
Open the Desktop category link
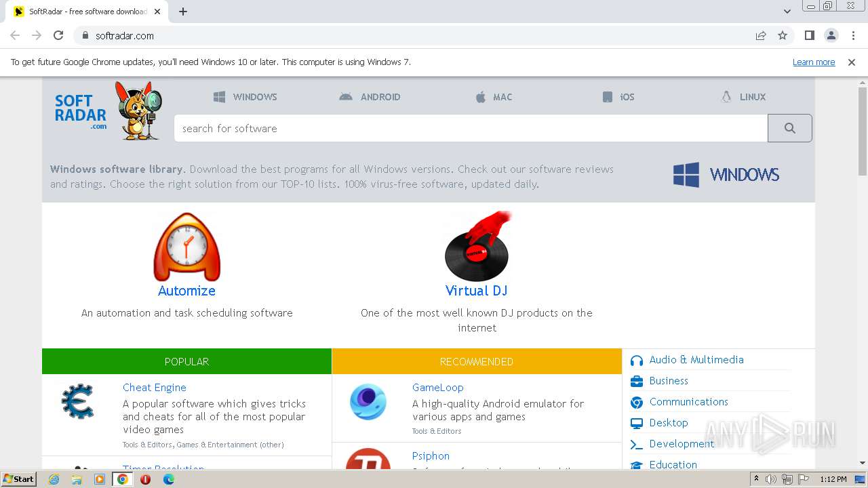click(x=669, y=423)
